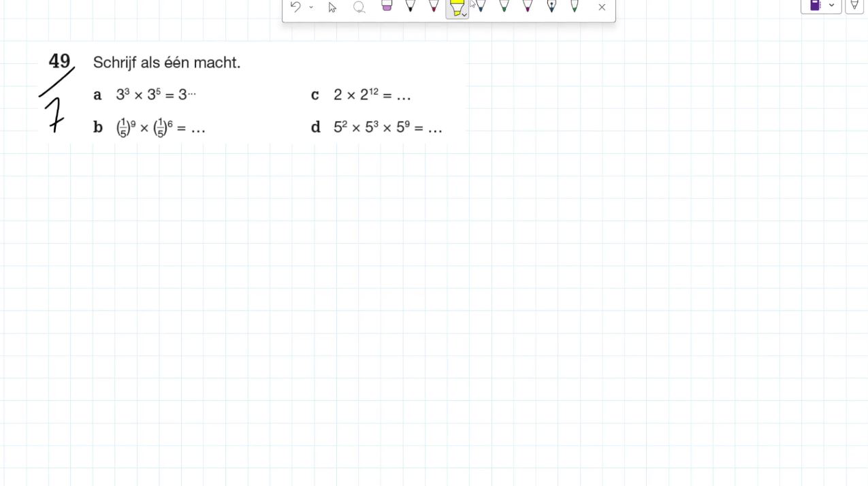868x486 pixels.
Task: Expand the undo dropdown arrow
Action: pos(311,7)
